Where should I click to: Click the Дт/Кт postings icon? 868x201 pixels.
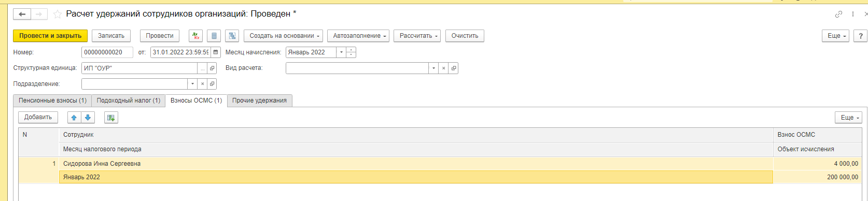click(195, 36)
